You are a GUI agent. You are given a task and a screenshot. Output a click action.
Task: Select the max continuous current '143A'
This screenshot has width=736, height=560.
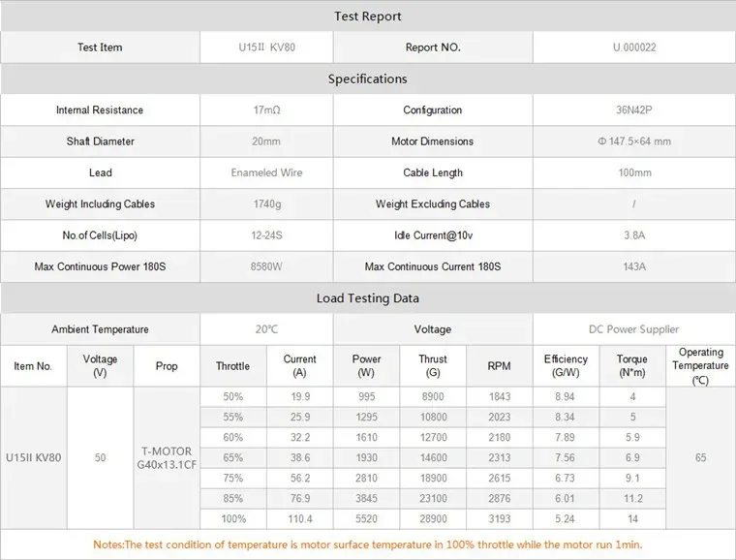tap(634, 266)
